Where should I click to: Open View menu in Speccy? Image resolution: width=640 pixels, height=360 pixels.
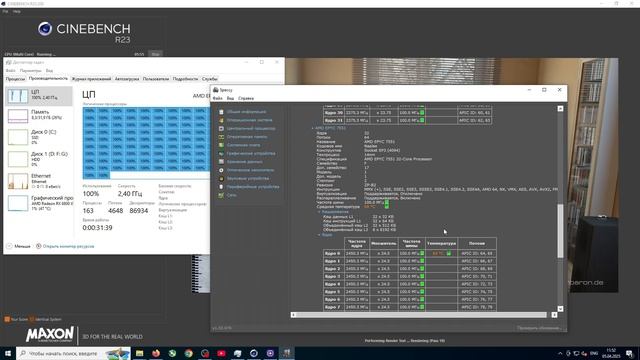click(230, 98)
